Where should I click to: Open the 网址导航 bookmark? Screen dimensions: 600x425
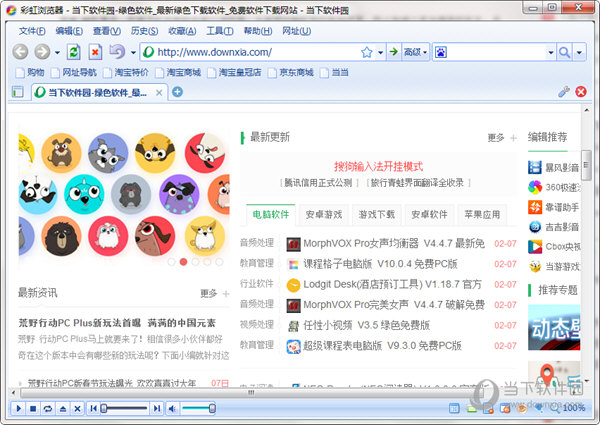coord(74,72)
